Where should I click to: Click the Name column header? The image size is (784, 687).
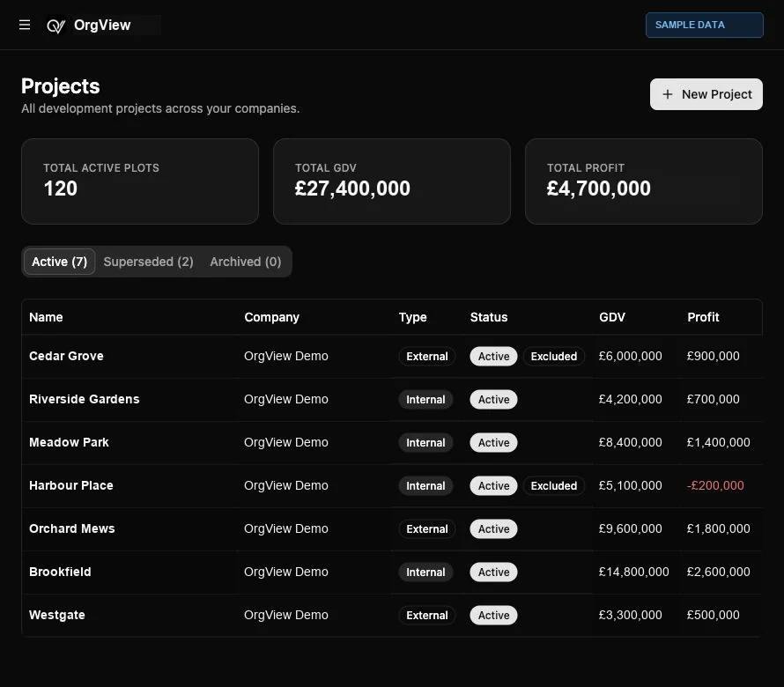point(46,317)
